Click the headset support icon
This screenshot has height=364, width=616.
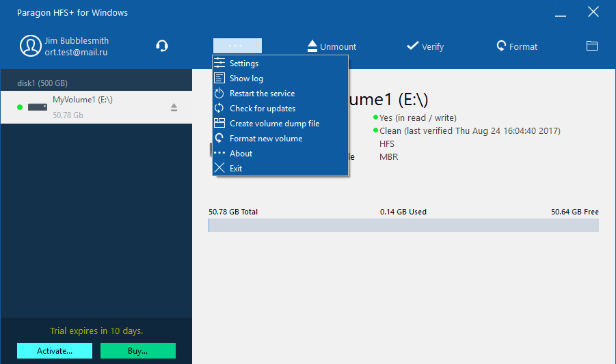pos(162,46)
